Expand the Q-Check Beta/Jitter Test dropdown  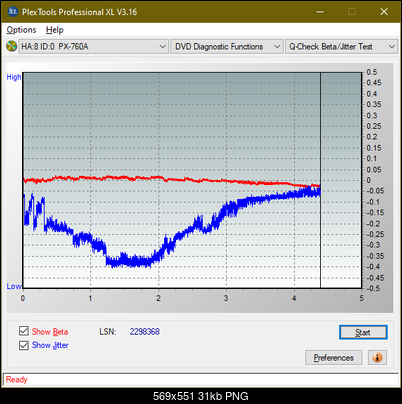341,47
